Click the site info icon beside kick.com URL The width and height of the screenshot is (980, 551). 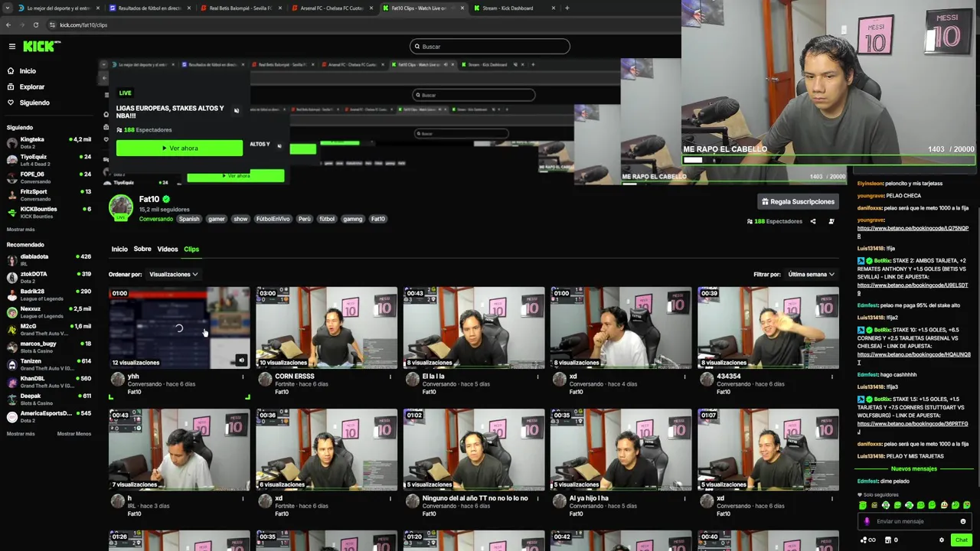click(x=51, y=24)
